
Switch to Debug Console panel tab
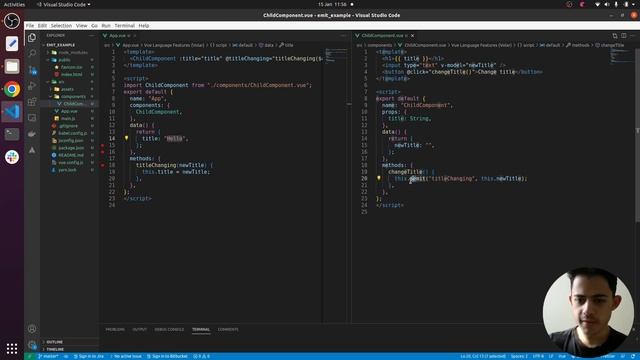coord(169,329)
